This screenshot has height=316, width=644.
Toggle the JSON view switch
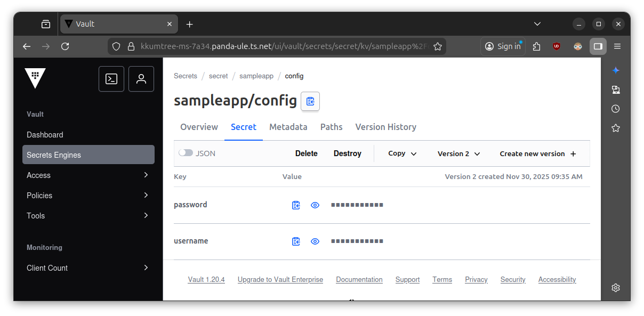pyautogui.click(x=186, y=153)
